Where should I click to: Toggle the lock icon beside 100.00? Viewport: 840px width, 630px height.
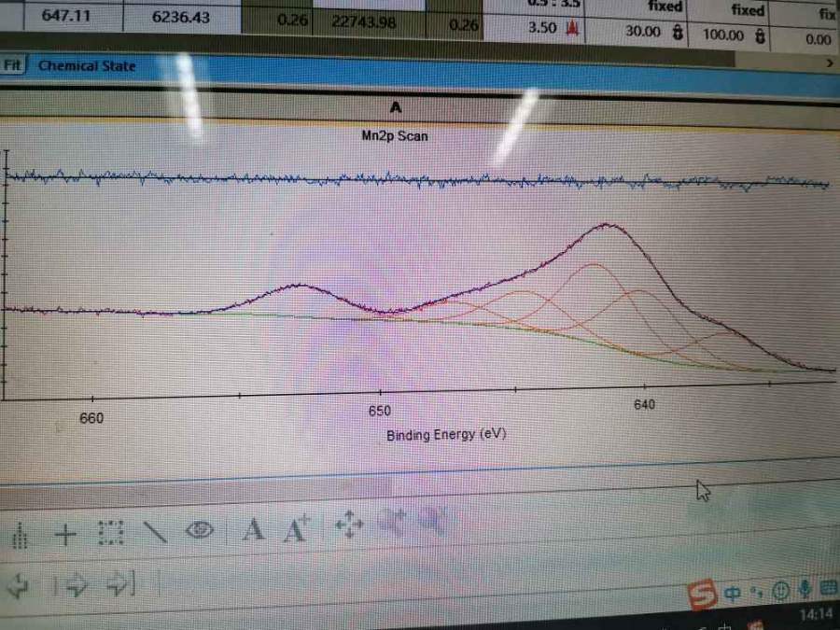(760, 35)
